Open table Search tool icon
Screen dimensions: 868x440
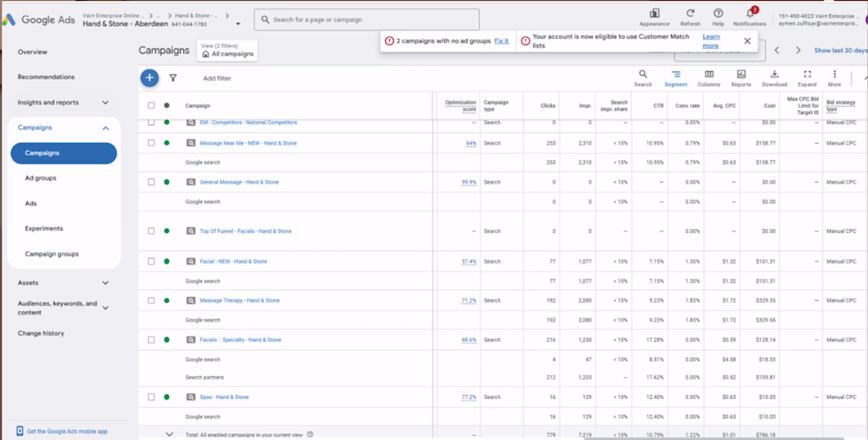(x=642, y=74)
